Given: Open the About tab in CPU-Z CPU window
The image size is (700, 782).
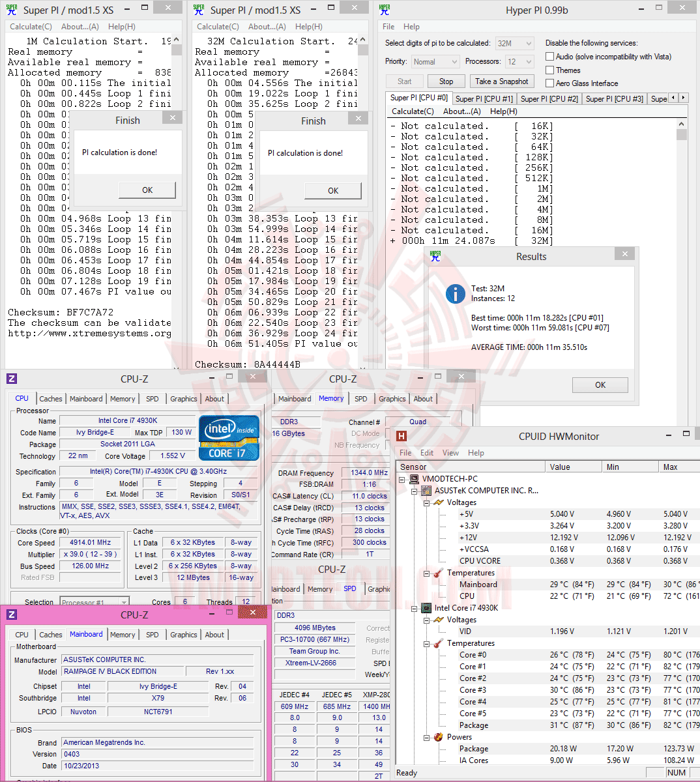Looking at the screenshot, I should pos(214,399).
